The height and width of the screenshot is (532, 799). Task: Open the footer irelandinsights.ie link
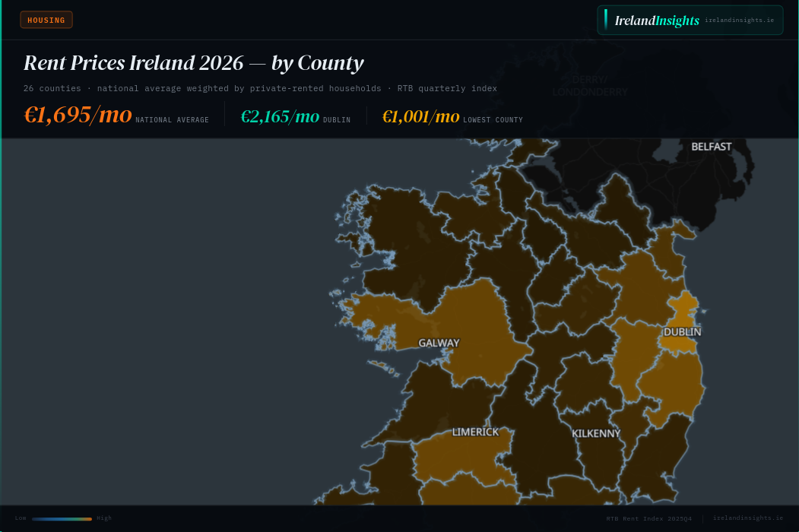click(747, 518)
